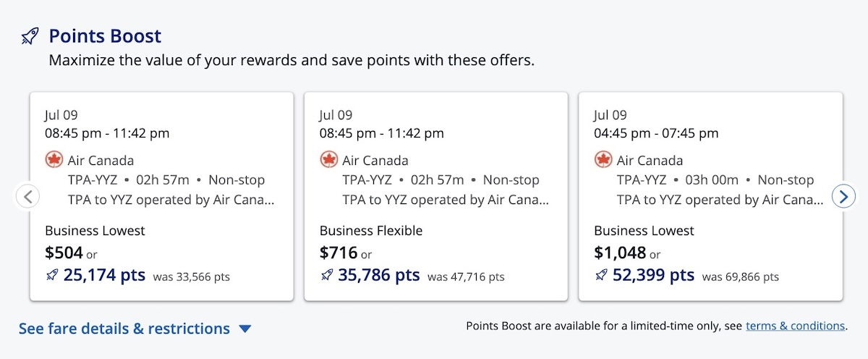Select the $504 Business Lowest offer card
This screenshot has height=359, width=868.
coord(161,196)
